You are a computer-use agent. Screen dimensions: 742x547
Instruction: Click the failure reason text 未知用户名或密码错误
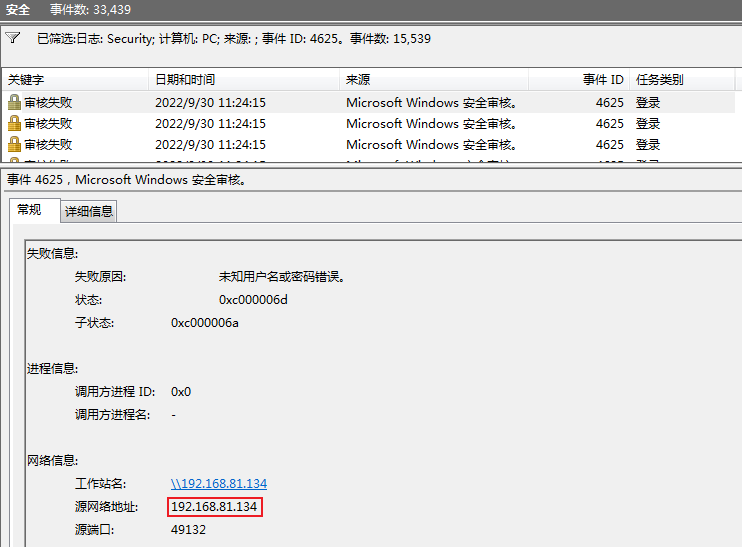click(282, 276)
